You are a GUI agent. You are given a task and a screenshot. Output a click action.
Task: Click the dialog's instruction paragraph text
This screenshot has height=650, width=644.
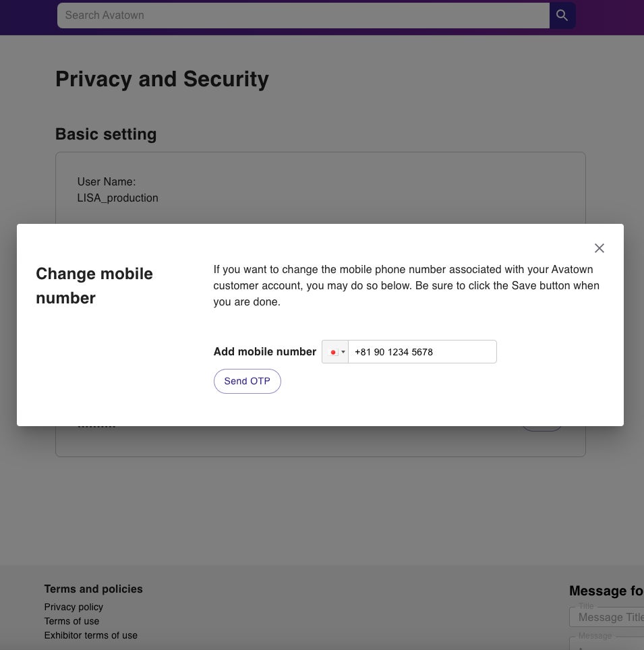[406, 285]
